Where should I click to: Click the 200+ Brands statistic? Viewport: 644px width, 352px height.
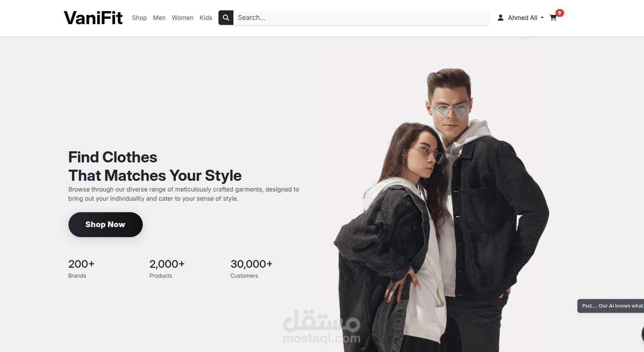(81, 269)
